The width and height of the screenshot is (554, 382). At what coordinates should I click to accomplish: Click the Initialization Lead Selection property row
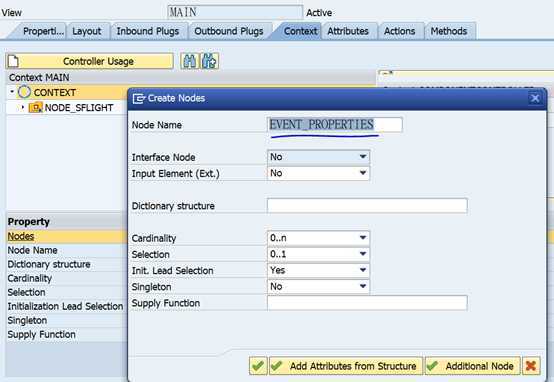[x=67, y=306]
